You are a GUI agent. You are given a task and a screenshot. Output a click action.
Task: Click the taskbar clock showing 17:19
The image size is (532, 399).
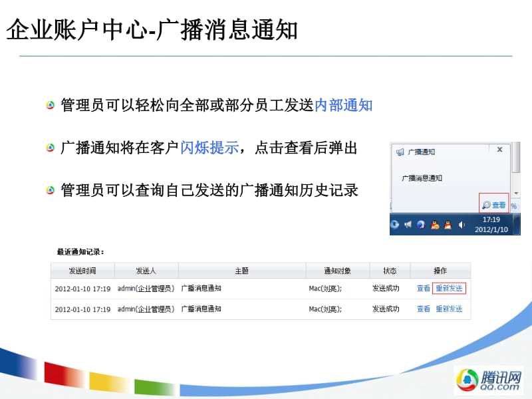pyautogui.click(x=491, y=225)
